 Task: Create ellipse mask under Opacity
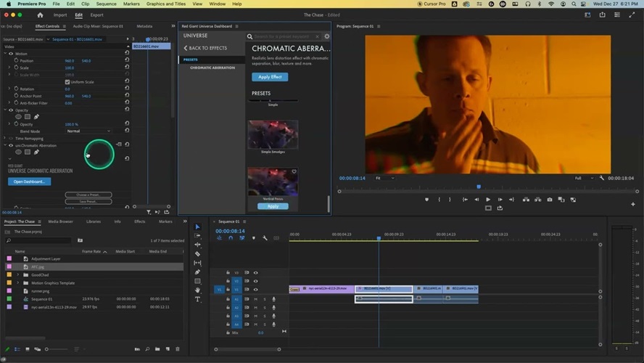(18, 117)
